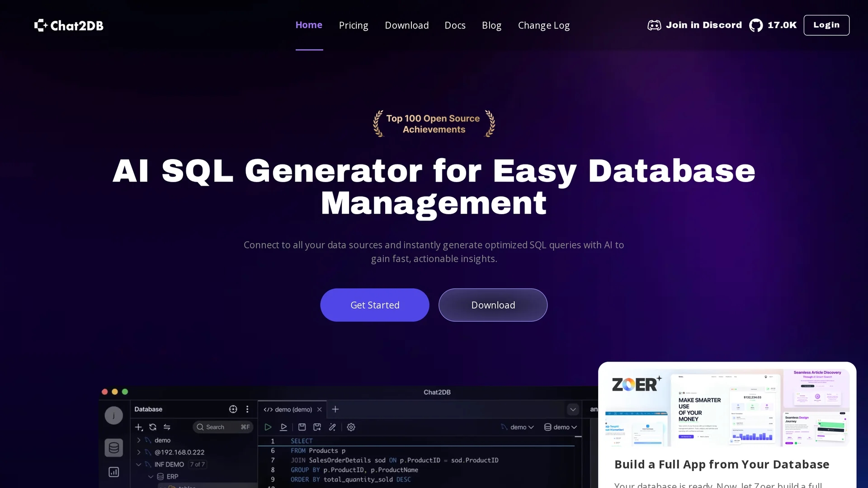Click the save-as icon in editor toolbar
The width and height of the screenshot is (868, 488).
click(x=317, y=427)
